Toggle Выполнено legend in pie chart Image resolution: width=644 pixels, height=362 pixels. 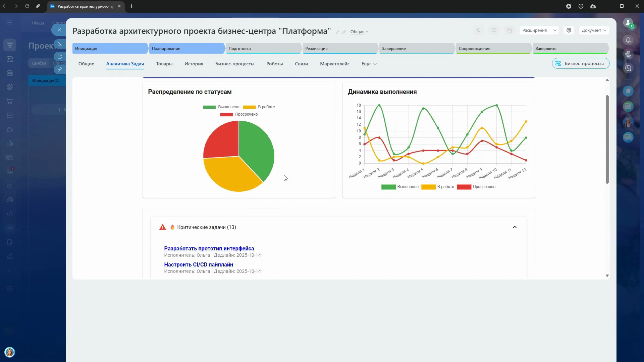click(x=221, y=107)
